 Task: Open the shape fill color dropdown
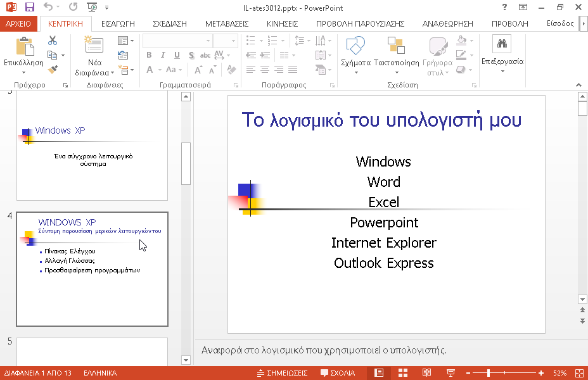coord(472,40)
